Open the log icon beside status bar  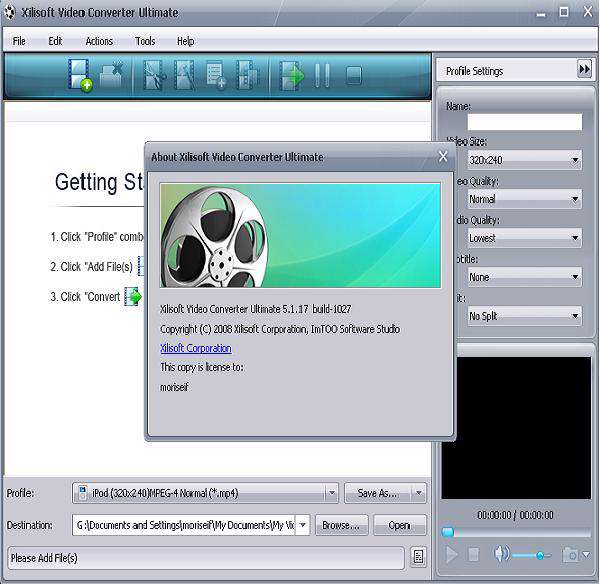(418, 557)
